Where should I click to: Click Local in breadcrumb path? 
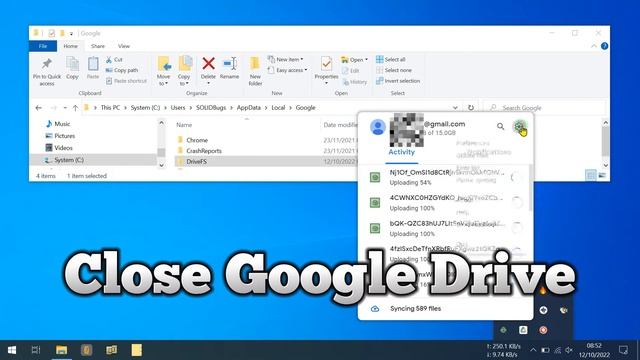tap(278, 108)
